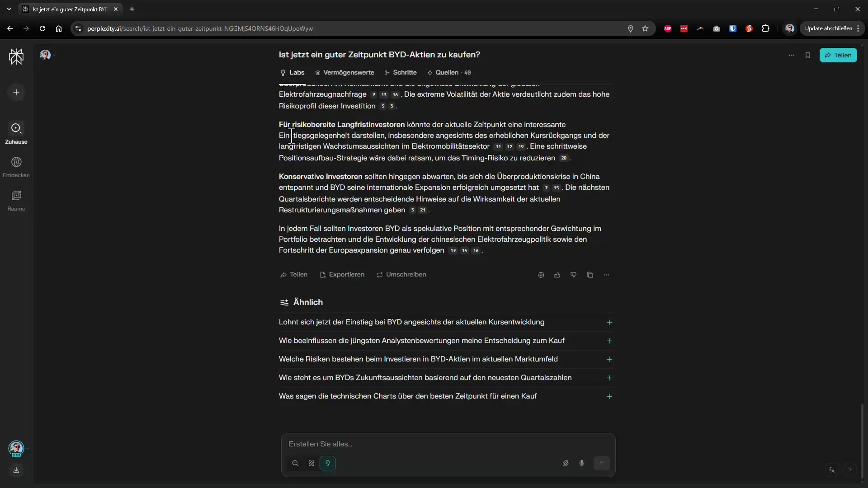Open citation 28 after Timing-Risiko sentence
The image size is (868, 488).
pyautogui.click(x=564, y=158)
